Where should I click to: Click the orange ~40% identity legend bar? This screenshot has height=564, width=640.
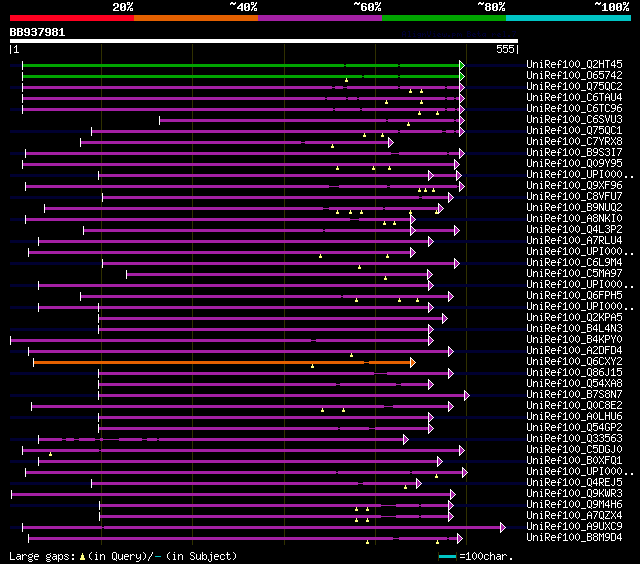click(x=196, y=18)
